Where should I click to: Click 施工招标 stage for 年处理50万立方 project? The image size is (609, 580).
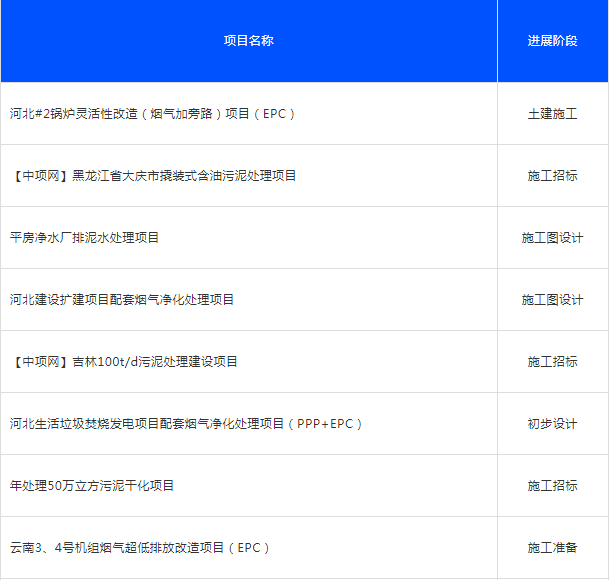point(552,486)
